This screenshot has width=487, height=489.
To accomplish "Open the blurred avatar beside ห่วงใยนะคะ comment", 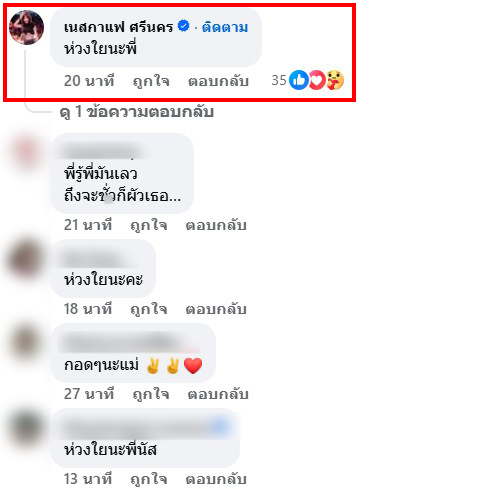I will (x=26, y=259).
